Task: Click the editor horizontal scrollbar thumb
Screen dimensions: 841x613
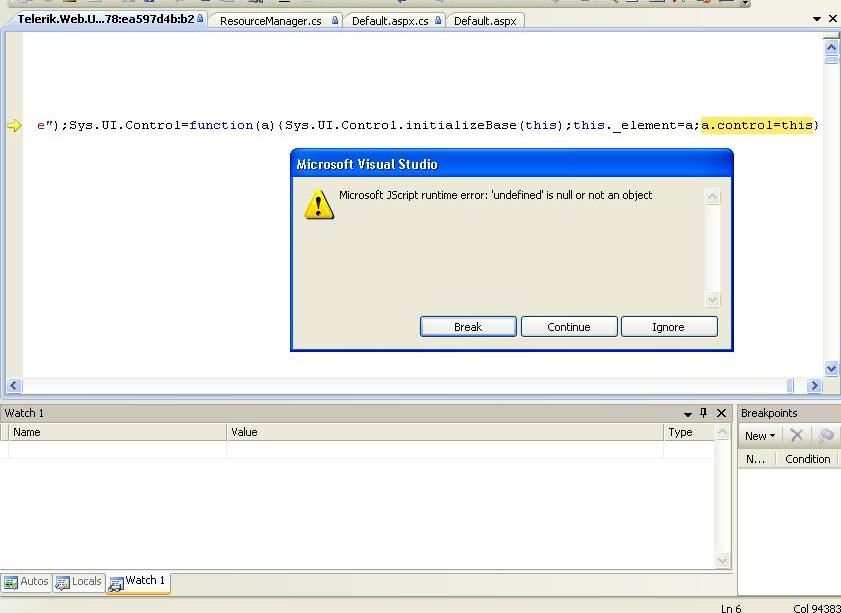Action: tap(790, 385)
